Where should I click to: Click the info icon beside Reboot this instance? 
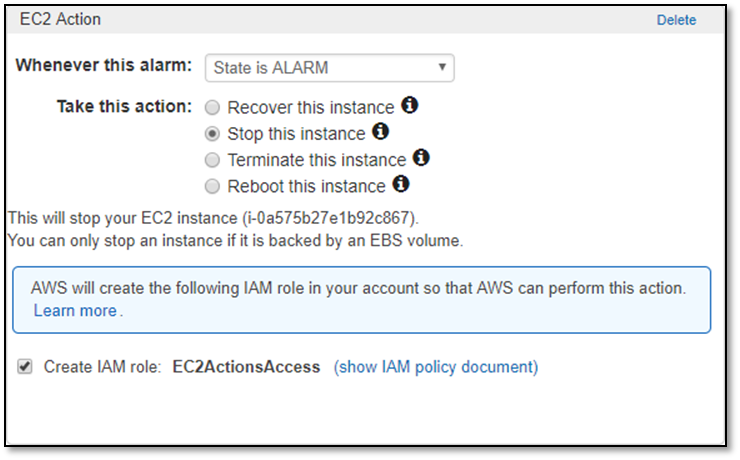[x=401, y=184]
